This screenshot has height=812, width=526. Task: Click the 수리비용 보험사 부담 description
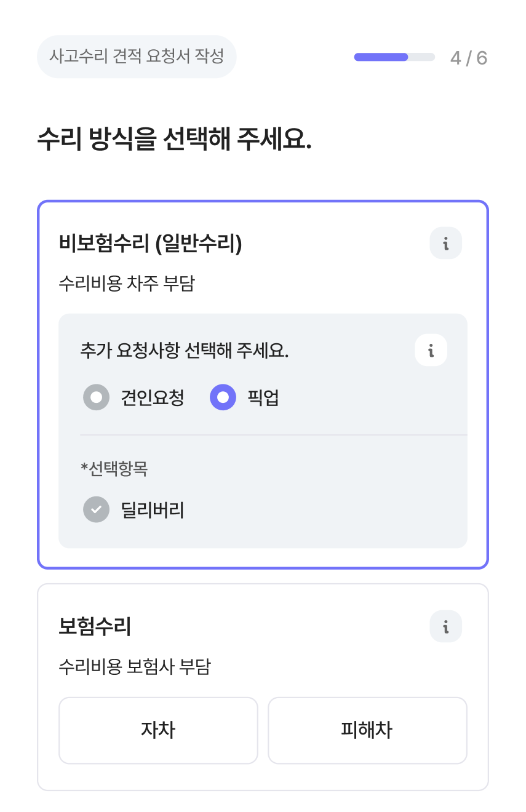[135, 666]
